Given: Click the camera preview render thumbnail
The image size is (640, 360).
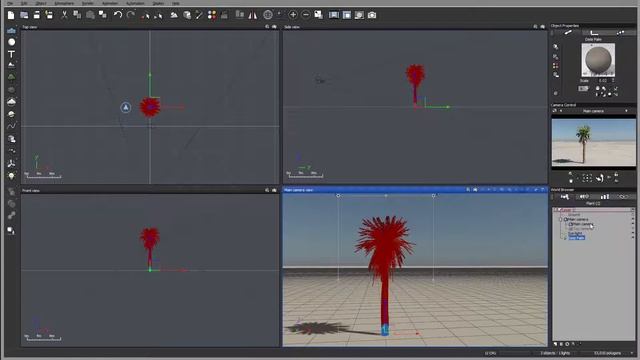Looking at the screenshot, I should (x=593, y=142).
